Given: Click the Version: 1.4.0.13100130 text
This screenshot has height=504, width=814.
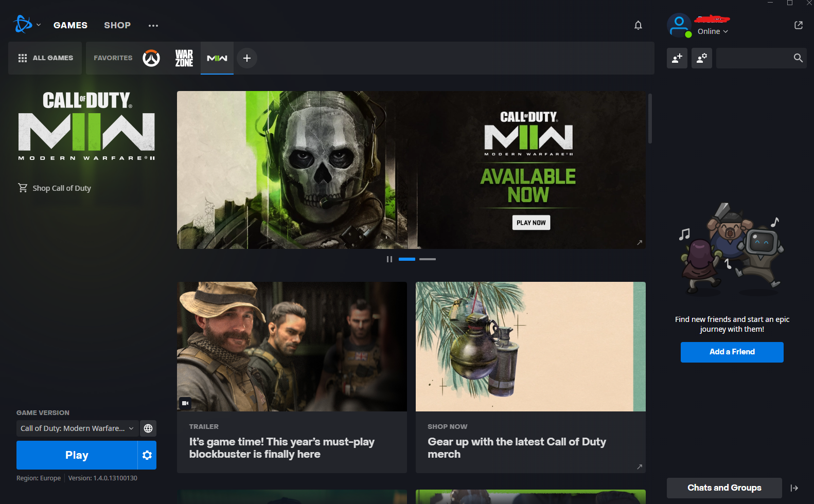Looking at the screenshot, I should pyautogui.click(x=103, y=478).
